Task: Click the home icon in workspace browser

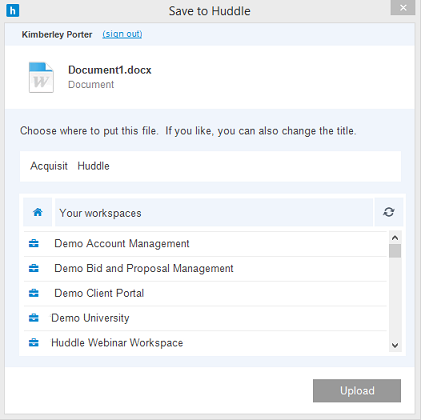Action: (x=38, y=212)
